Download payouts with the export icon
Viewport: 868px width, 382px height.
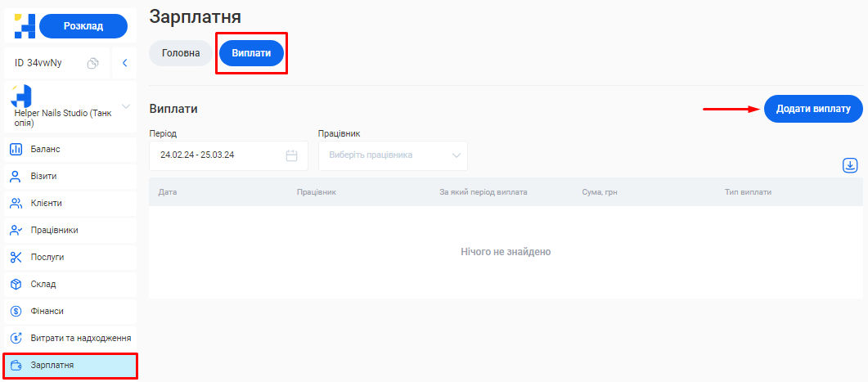[x=850, y=166]
